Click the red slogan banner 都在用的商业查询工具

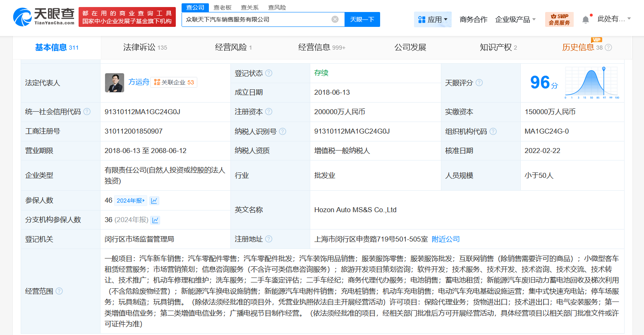click(127, 17)
